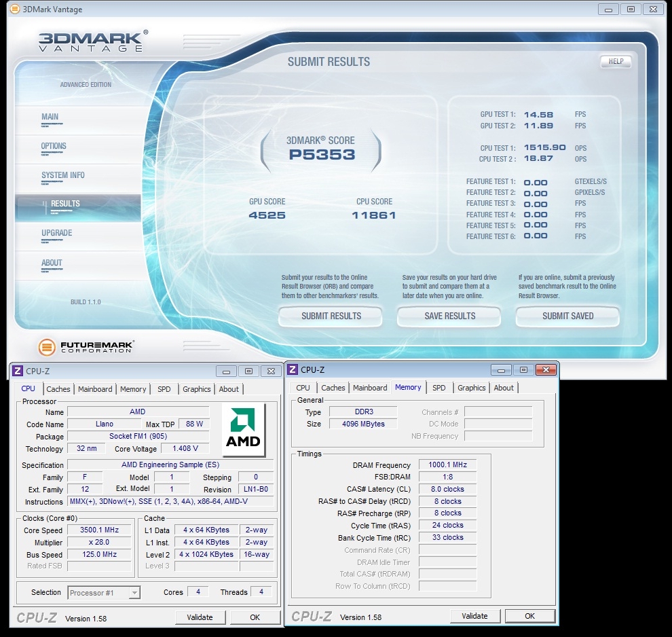Click the right CPU-Z window icon

(293, 369)
